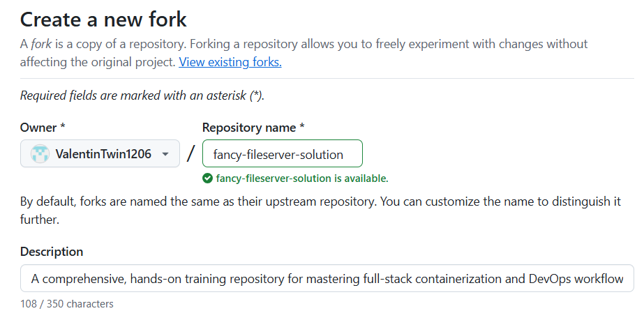644x320 pixels.
Task: Click the asterisk beside Repository name label
Action: point(302,128)
